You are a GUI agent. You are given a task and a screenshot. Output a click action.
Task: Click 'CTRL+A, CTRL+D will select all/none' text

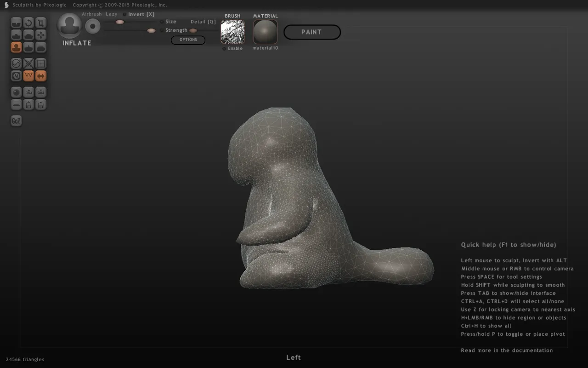click(513, 301)
